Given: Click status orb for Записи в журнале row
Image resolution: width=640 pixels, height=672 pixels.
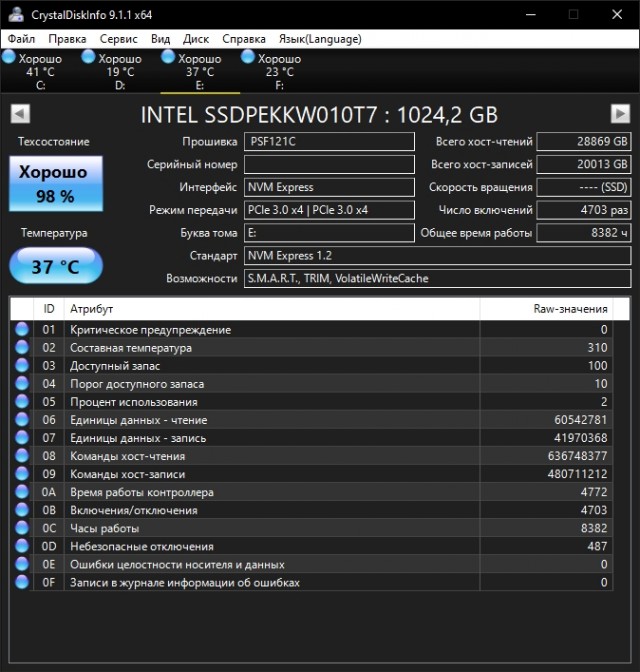Looking at the screenshot, I should [x=22, y=582].
